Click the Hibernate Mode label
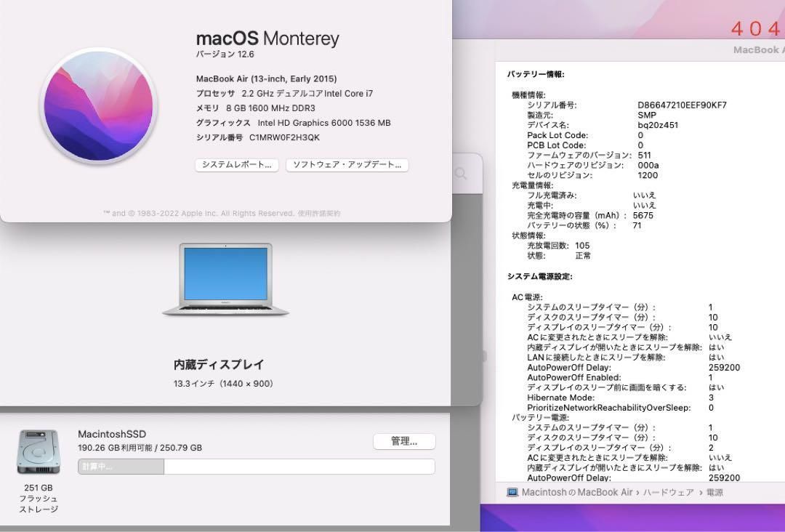This screenshot has height=532, width=785. (560, 398)
